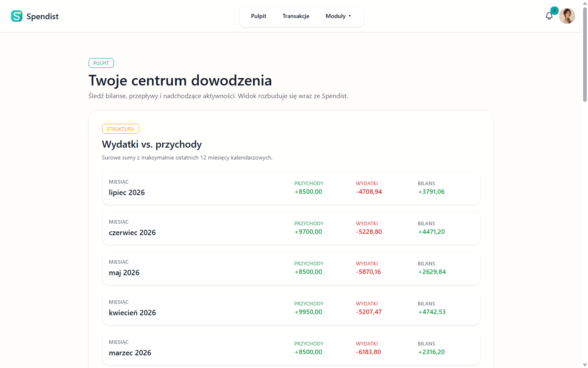Select the czerwiec 2026 month row
Screen dimensions: 588x368
pyautogui.click(x=291, y=228)
